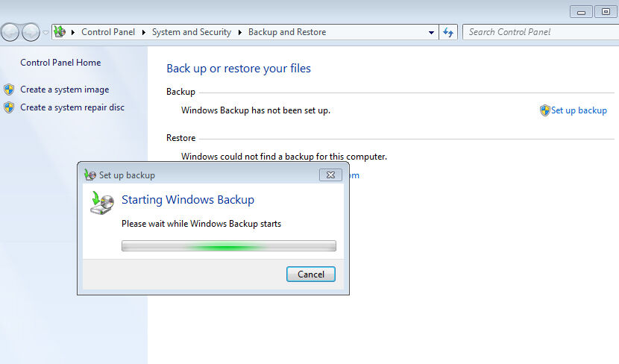This screenshot has height=364, width=619.
Task: Click the shield icon beside Create a system image
Action: click(x=9, y=90)
